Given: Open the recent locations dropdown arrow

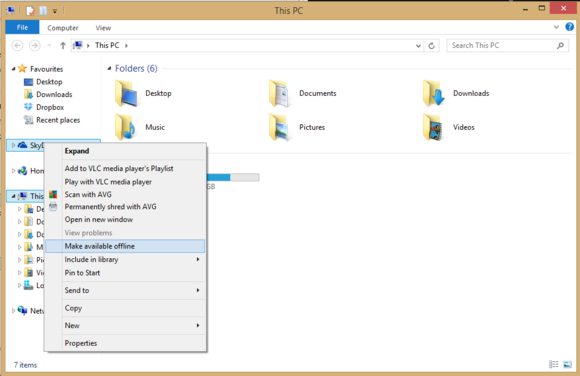Looking at the screenshot, I should [49, 46].
